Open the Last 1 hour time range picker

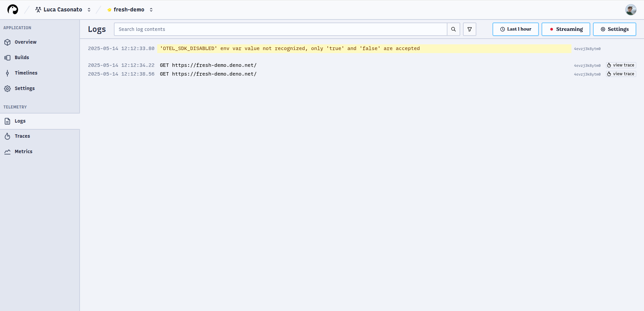point(515,29)
